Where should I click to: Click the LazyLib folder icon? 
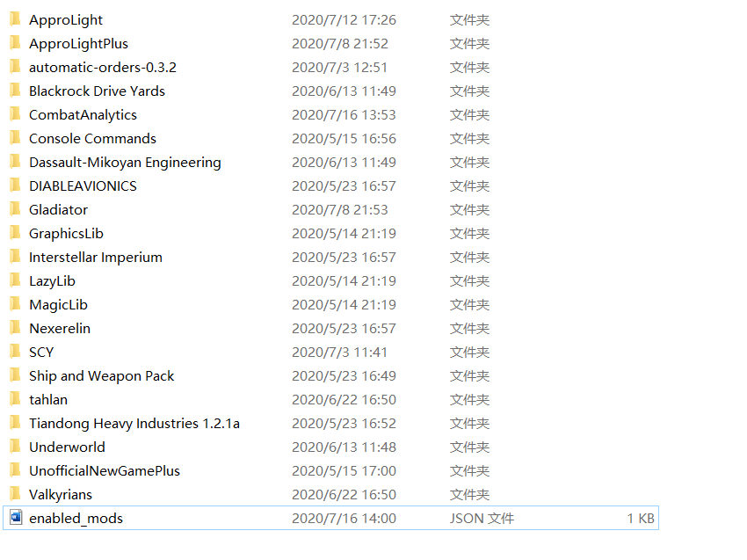16,280
